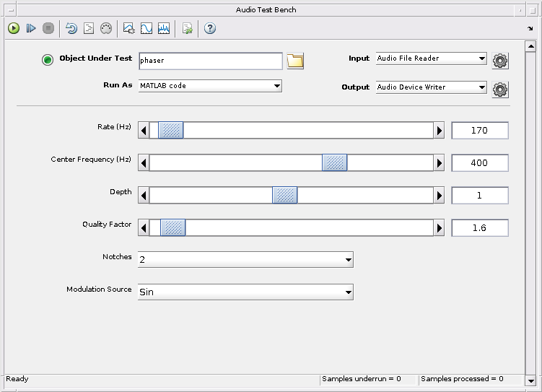This screenshot has height=392, width=542.
Task: Open the Input dropdown showing Audio File Reader
Action: (x=432, y=58)
